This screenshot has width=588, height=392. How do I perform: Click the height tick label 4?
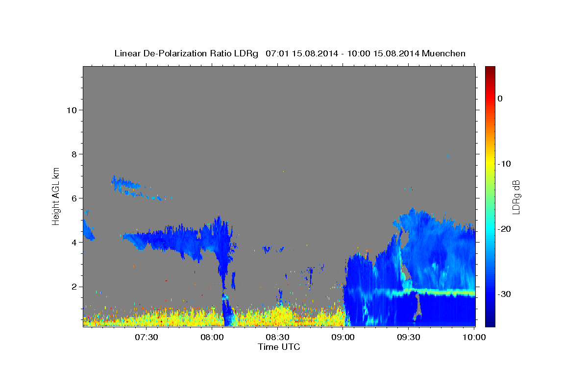coord(74,243)
